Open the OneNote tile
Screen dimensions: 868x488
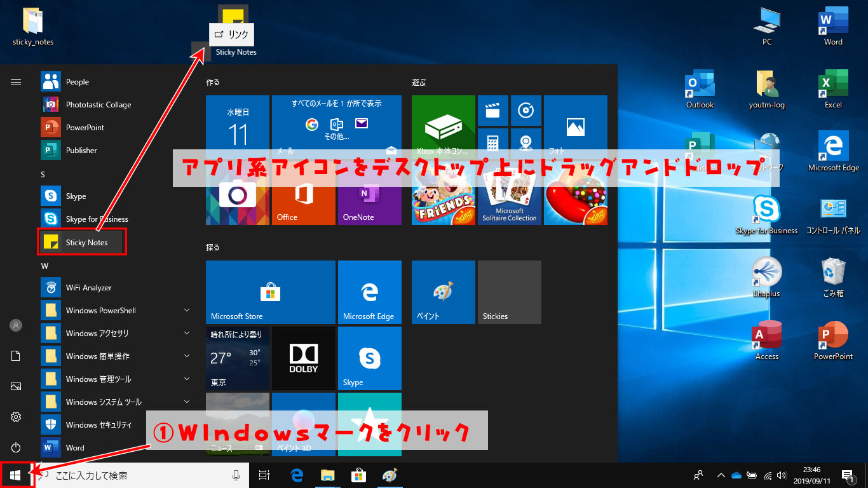pos(370,193)
